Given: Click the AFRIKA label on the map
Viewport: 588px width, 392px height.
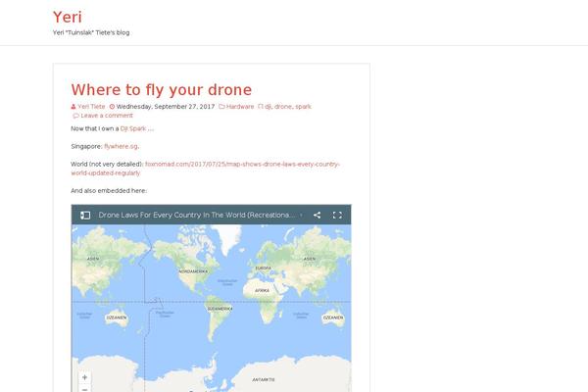Looking at the screenshot, I should [262, 291].
